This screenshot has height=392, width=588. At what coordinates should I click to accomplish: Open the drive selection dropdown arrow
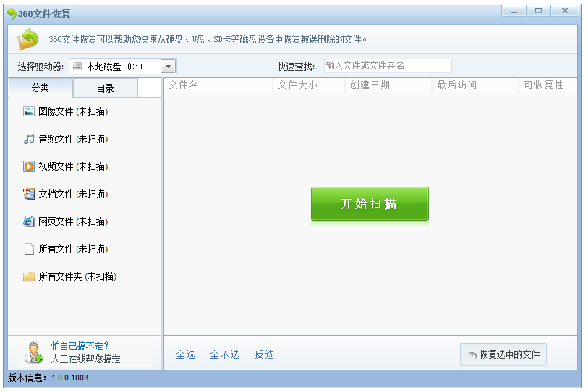pos(168,67)
